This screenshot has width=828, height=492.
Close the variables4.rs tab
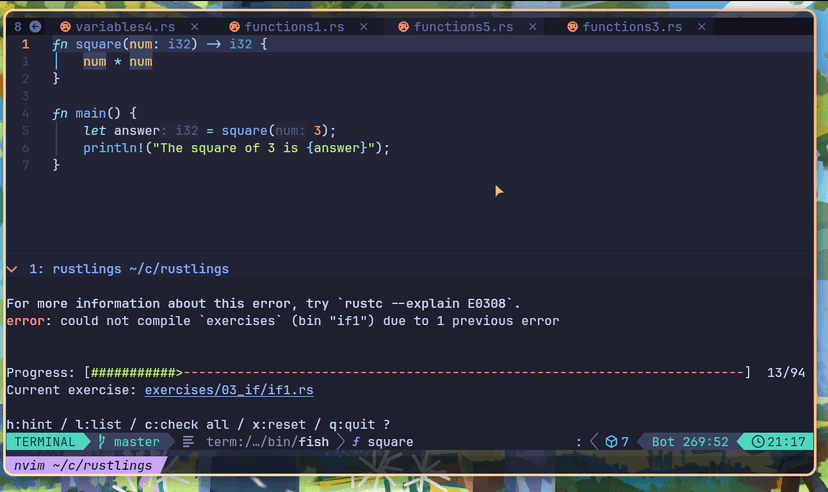(194, 27)
